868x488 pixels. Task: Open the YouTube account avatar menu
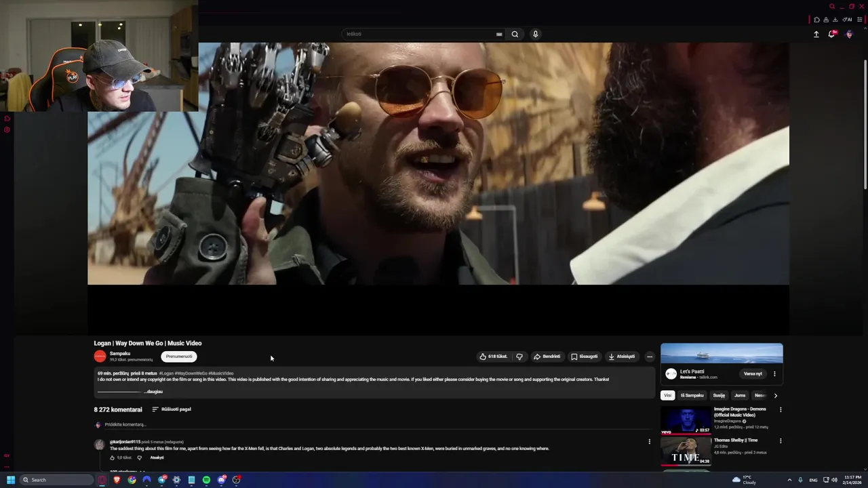849,34
